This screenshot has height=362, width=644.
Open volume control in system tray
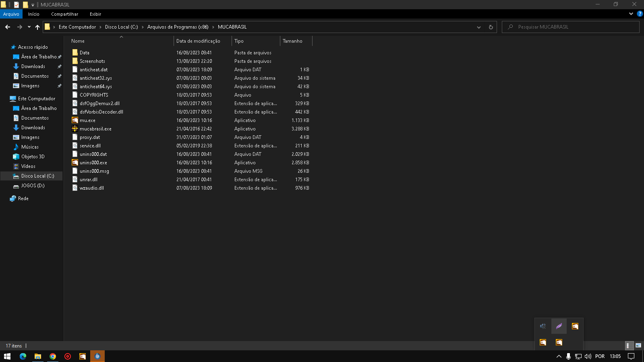pyautogui.click(x=588, y=356)
